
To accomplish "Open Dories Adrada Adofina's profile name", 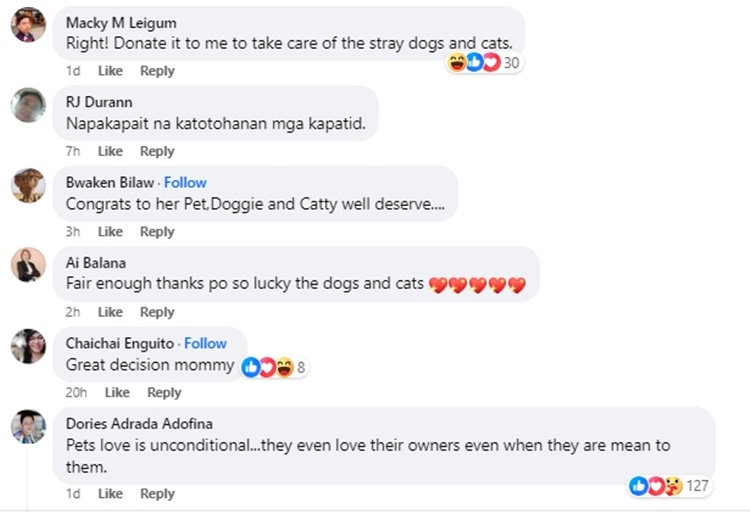I will pyautogui.click(x=139, y=423).
